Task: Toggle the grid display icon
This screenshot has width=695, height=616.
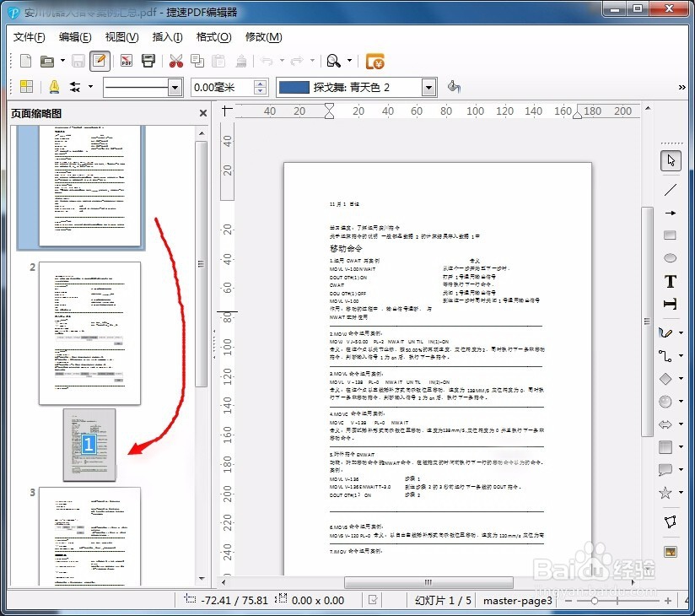Action: click(27, 86)
